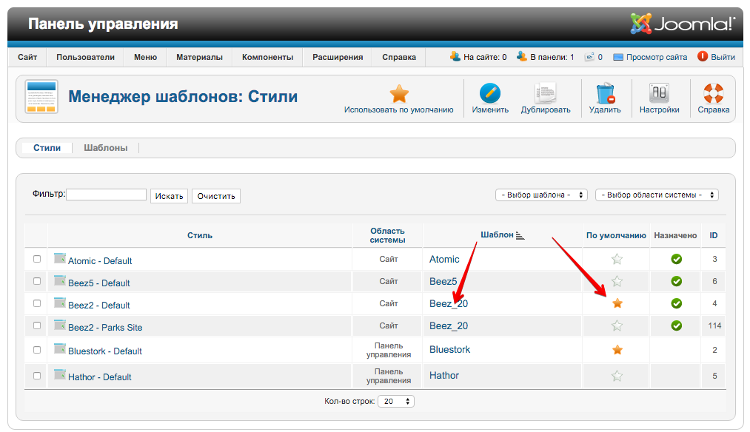750x432 pixels.
Task: Open the 'Кол-во строк' rows count dropdown
Action: pyautogui.click(x=399, y=401)
